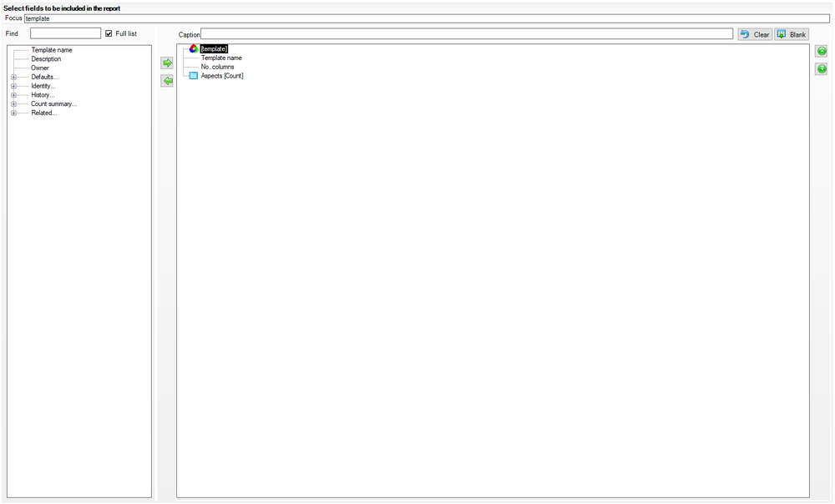
Task: Expand the Defaults... tree node
Action: click(x=14, y=77)
